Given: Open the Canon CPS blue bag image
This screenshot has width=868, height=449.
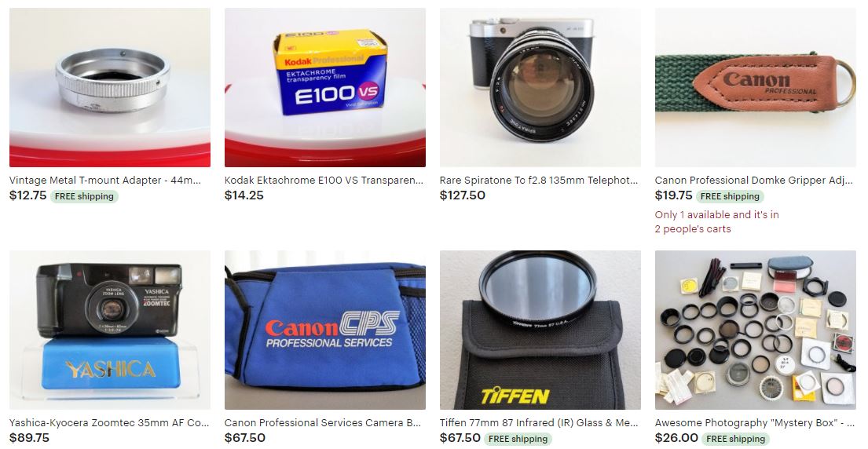Looking at the screenshot, I should pyautogui.click(x=325, y=330).
